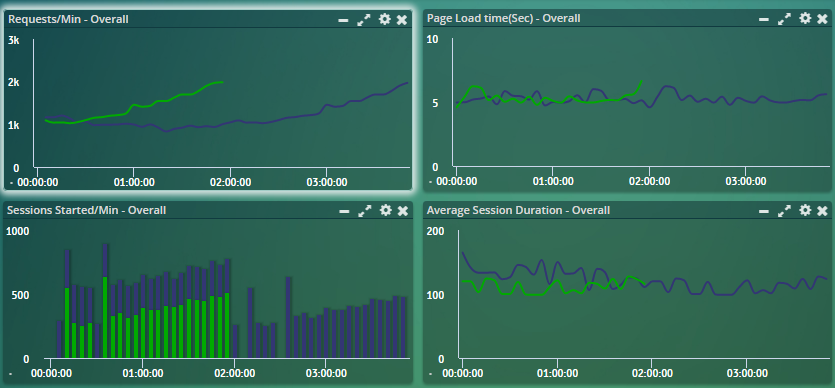Minimize the Requests/Min - Overall panel

[x=343, y=21]
